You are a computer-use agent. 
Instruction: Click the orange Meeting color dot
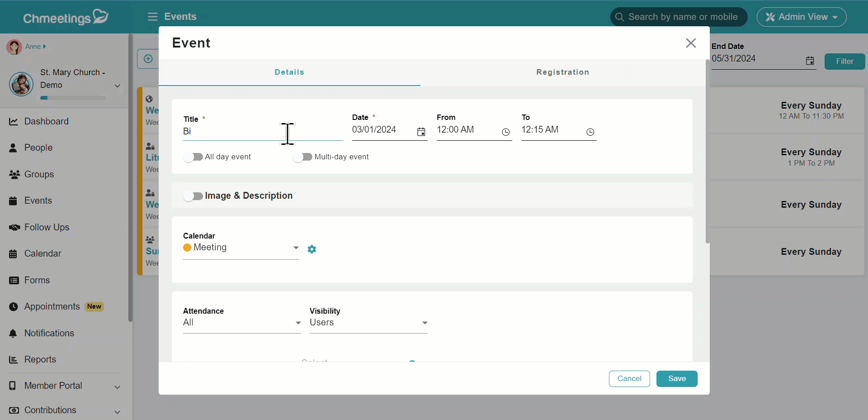coord(187,248)
